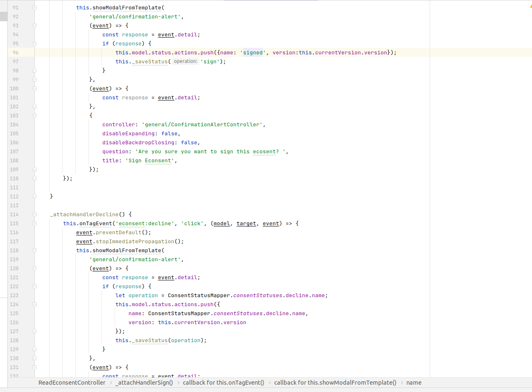This screenshot has height=392, width=532.
Task: Collapse the actions.push object at line 124
Action: [x=34, y=304]
